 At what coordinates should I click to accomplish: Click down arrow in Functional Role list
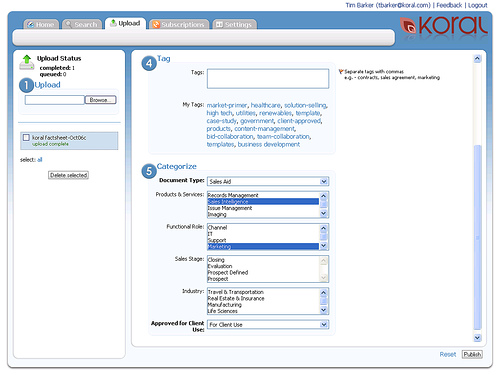tap(323, 246)
